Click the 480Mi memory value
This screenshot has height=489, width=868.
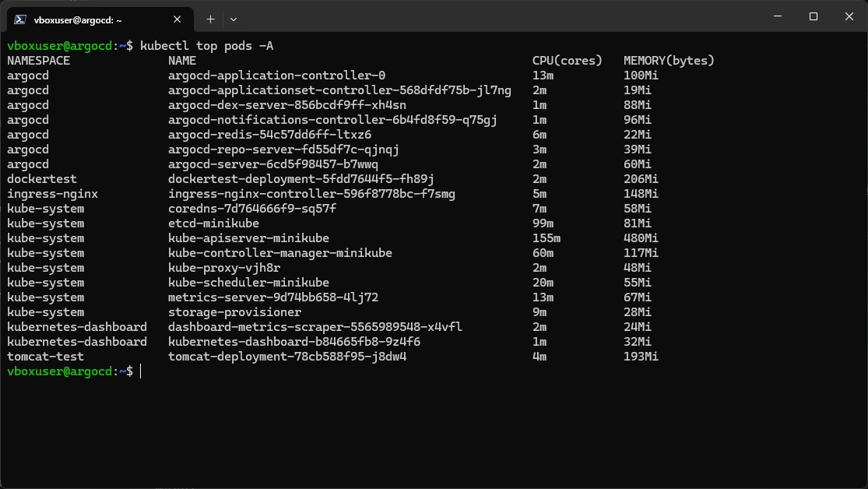(641, 238)
